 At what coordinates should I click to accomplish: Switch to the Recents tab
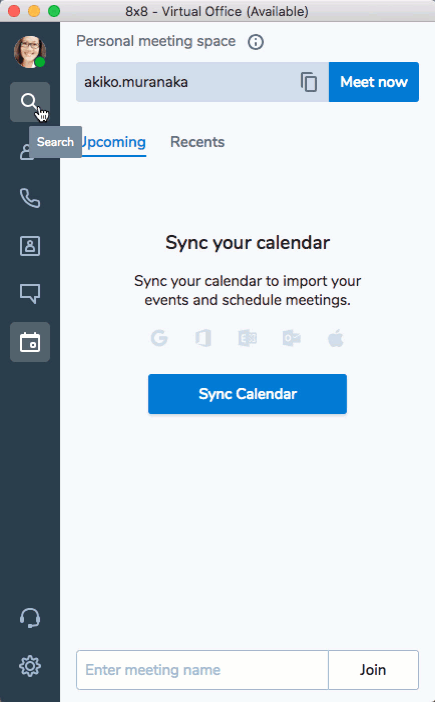click(197, 142)
